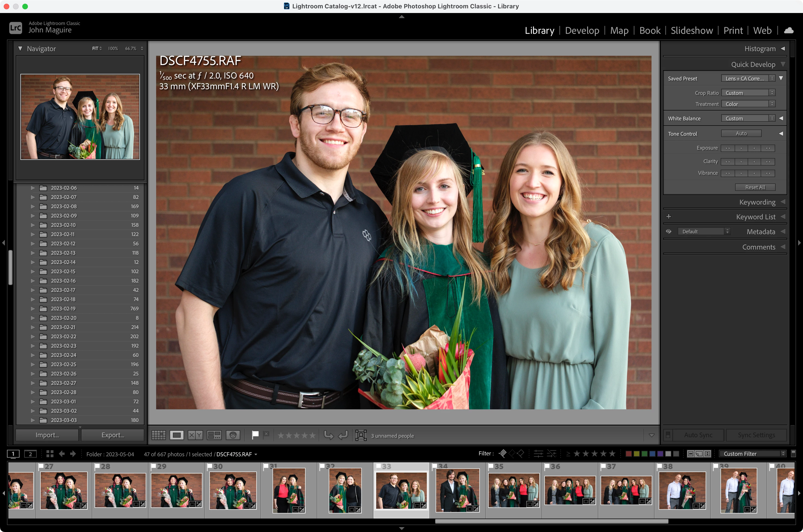Click the Export... button
The height and width of the screenshot is (532, 803).
point(113,435)
